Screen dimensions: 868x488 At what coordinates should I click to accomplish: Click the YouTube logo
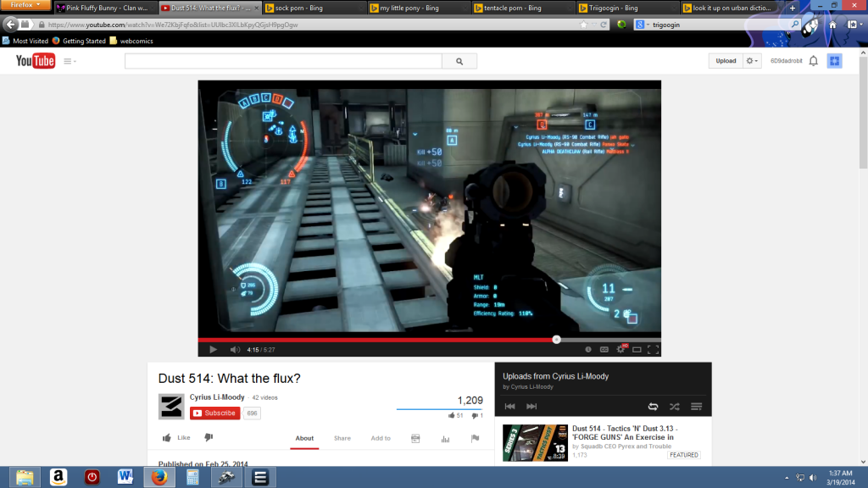36,61
